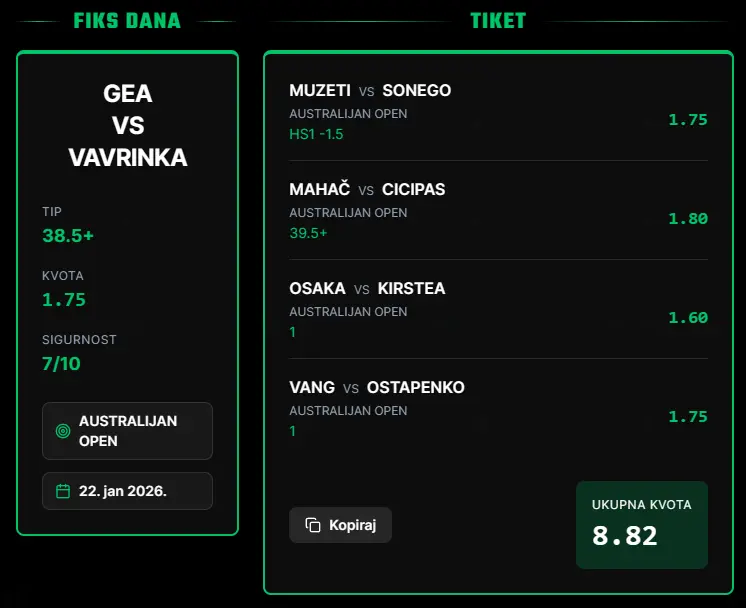The width and height of the screenshot is (746, 608).
Task: Click the 1.80 odds value
Action: click(688, 219)
